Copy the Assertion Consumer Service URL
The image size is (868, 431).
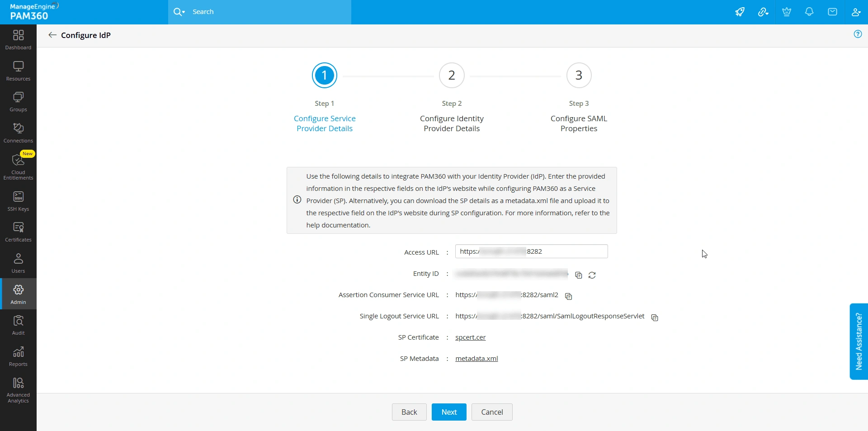pos(569,296)
